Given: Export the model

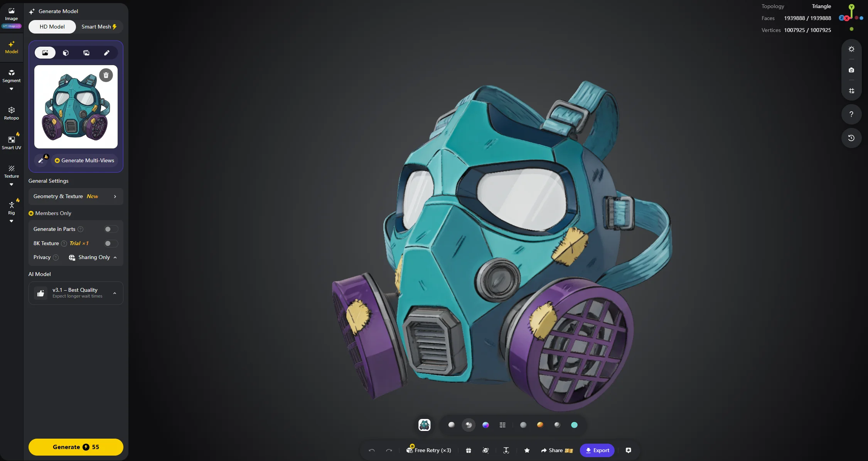Looking at the screenshot, I should [x=597, y=450].
